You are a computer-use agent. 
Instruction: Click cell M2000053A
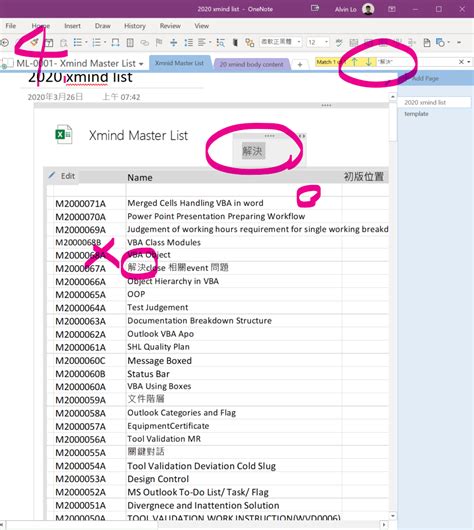point(80,479)
